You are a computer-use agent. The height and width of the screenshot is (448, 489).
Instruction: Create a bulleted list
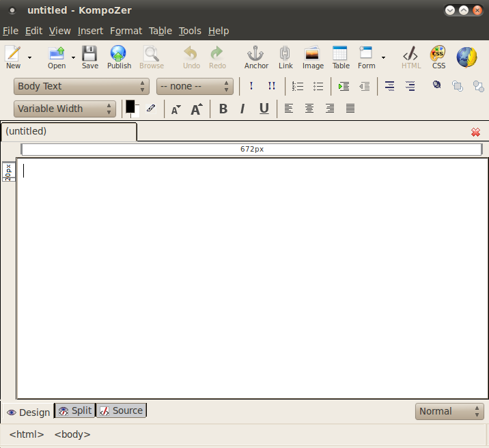pos(318,86)
